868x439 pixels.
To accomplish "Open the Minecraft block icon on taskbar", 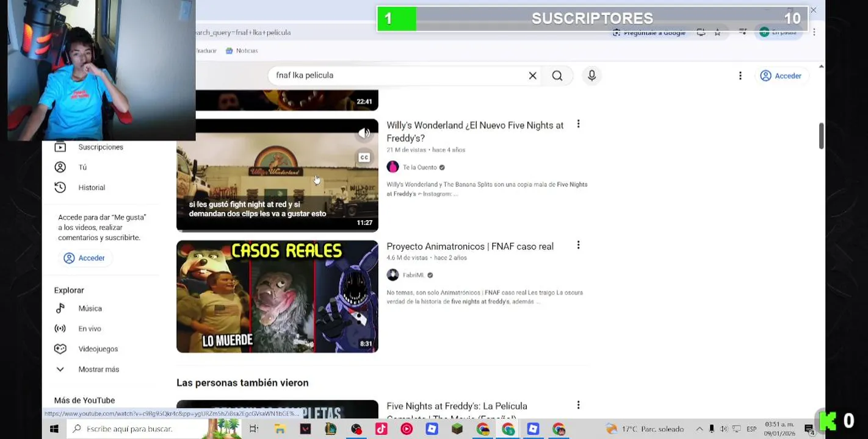I will coord(457,429).
